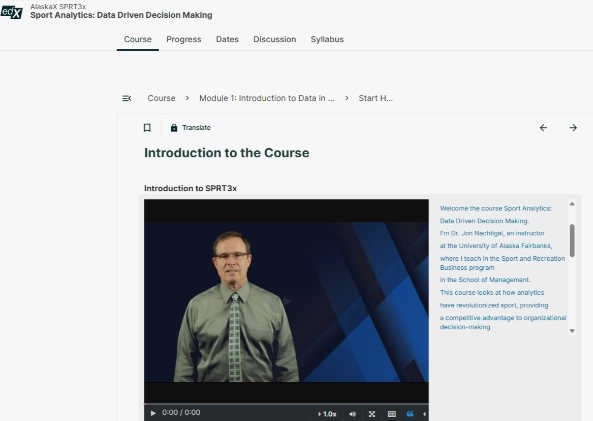Toggle the transcript panel quote icon
The width and height of the screenshot is (593, 421).
coord(410,414)
